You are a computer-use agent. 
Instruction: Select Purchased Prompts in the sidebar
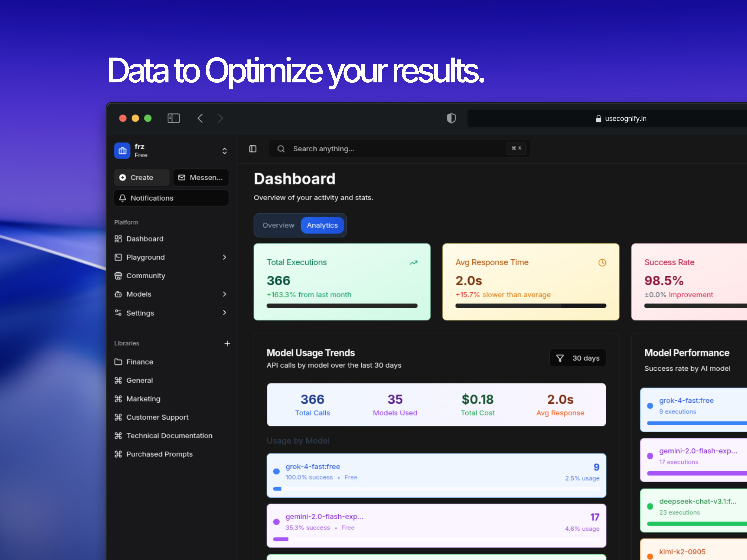pyautogui.click(x=159, y=454)
